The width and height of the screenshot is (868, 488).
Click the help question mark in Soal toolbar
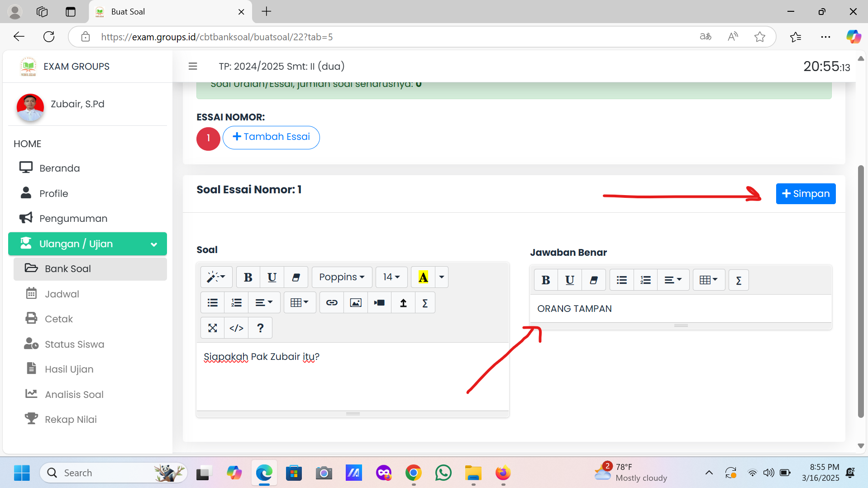[x=260, y=328]
